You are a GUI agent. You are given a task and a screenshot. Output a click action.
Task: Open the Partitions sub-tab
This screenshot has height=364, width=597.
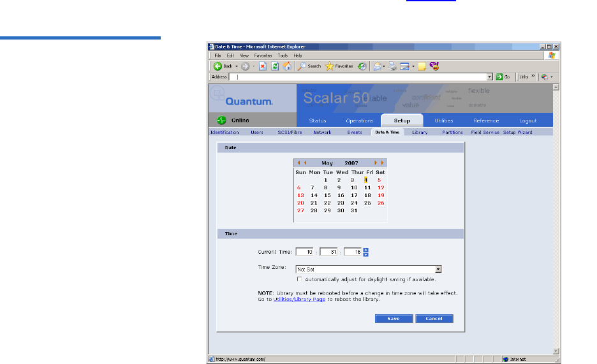(x=452, y=133)
